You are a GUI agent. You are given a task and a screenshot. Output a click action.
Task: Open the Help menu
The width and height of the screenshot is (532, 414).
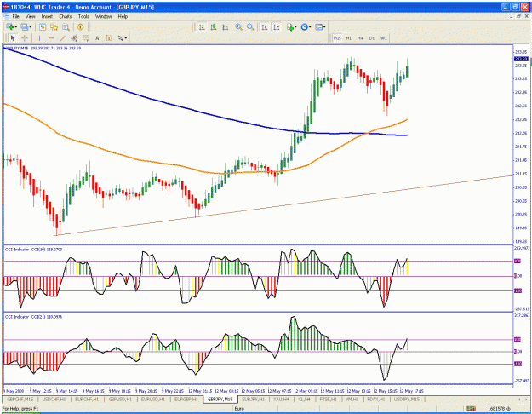(x=123, y=16)
